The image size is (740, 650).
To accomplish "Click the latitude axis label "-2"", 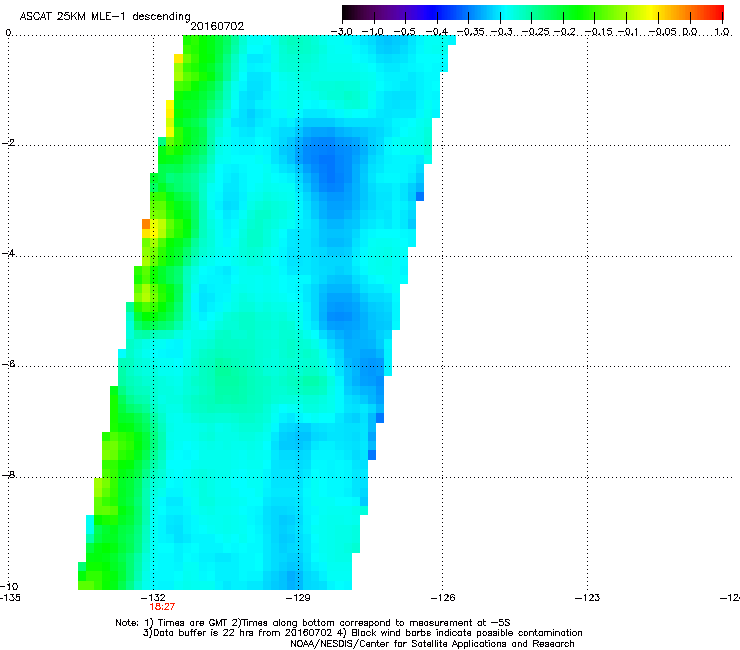I will point(8,143).
